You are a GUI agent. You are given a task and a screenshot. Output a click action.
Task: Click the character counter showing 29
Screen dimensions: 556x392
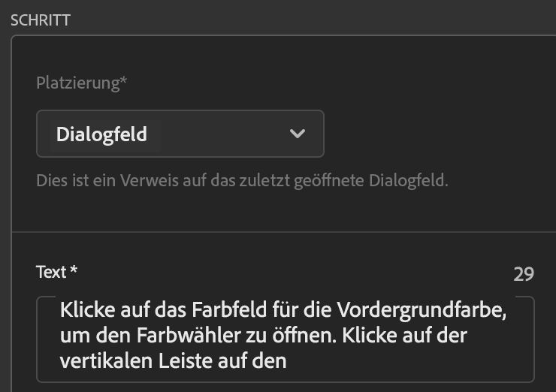(524, 274)
